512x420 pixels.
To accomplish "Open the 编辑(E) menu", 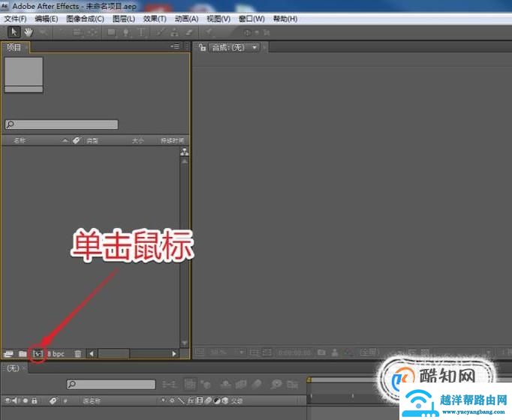I will point(47,19).
